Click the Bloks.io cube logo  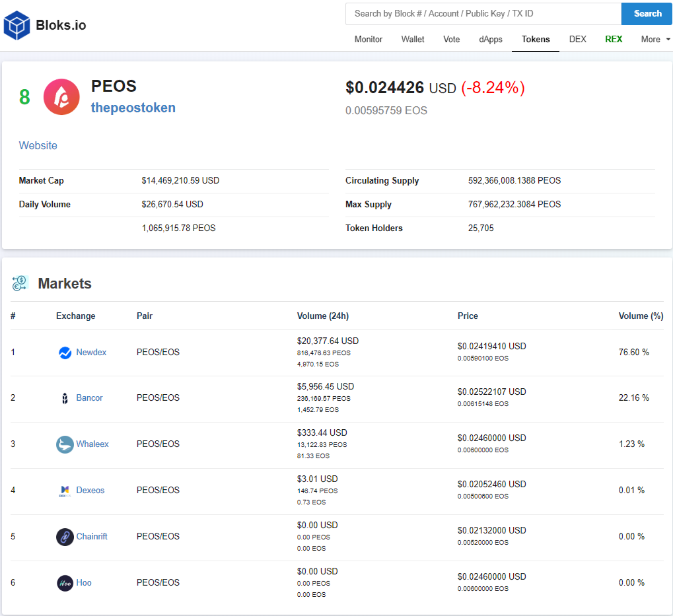(x=17, y=26)
